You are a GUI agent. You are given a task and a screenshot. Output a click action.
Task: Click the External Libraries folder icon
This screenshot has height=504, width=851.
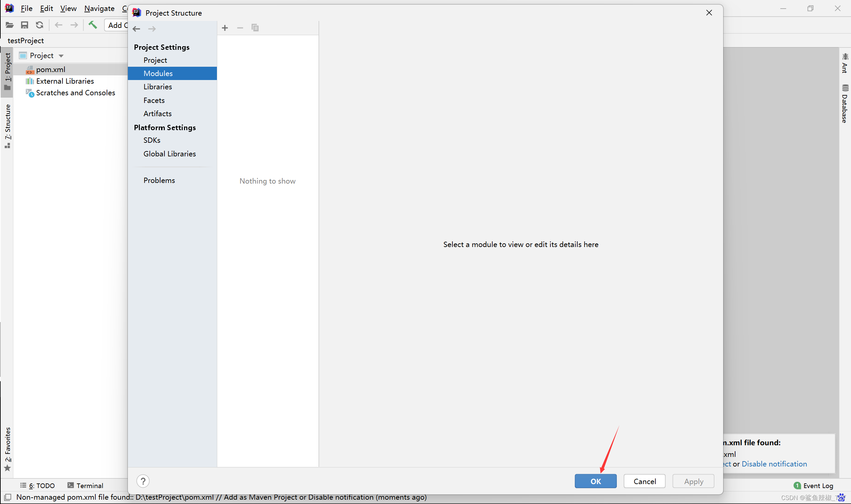(x=31, y=81)
